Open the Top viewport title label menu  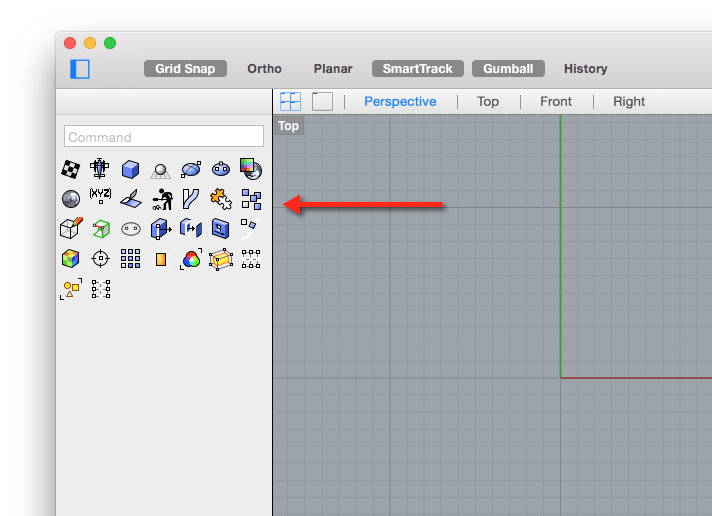(288, 126)
